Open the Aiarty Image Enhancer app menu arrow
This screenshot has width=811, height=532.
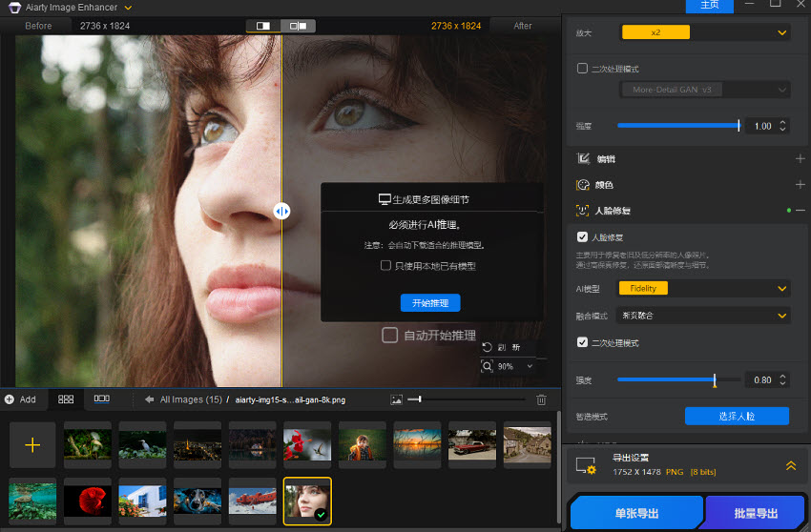tap(128, 8)
